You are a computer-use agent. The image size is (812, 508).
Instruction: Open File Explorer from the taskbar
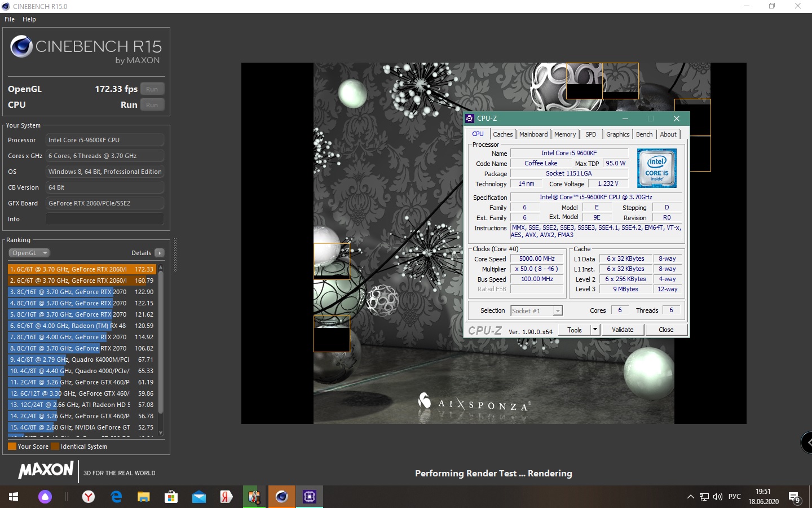pos(144,497)
